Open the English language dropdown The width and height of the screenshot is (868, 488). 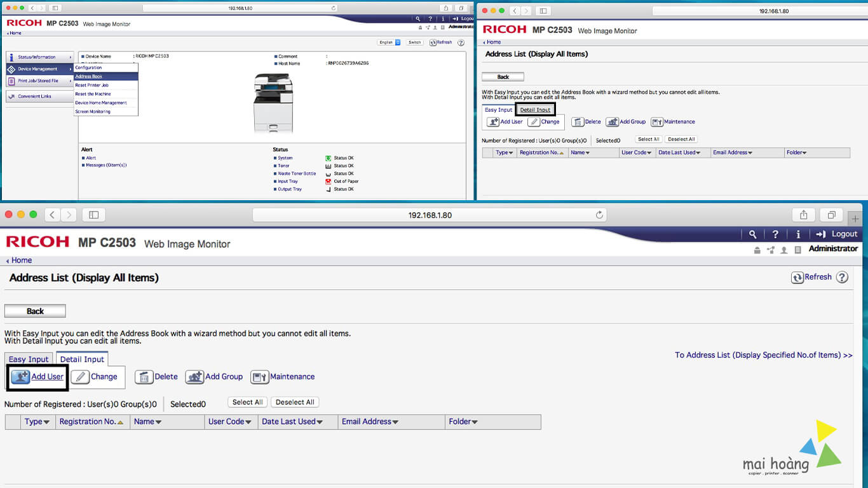click(389, 43)
